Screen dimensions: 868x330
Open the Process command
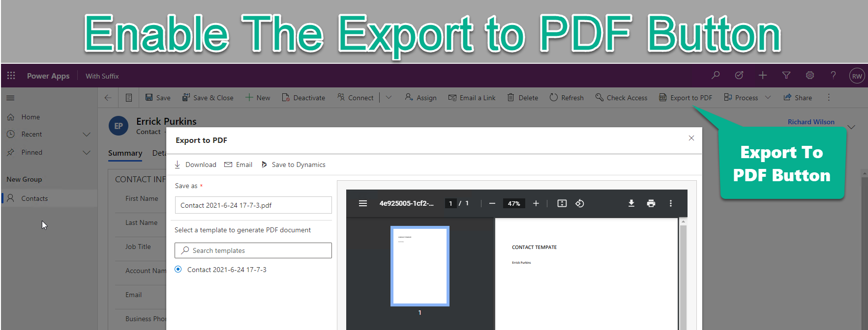[x=741, y=98]
